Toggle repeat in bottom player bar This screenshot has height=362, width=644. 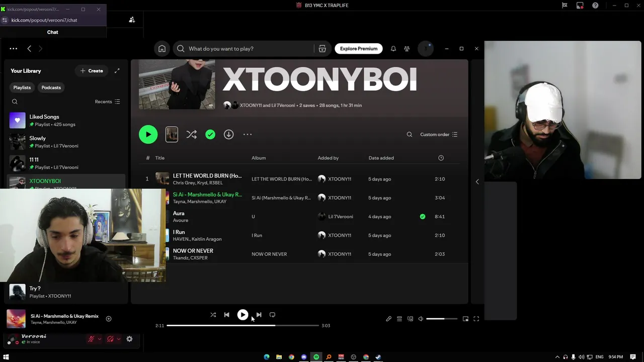(x=272, y=315)
